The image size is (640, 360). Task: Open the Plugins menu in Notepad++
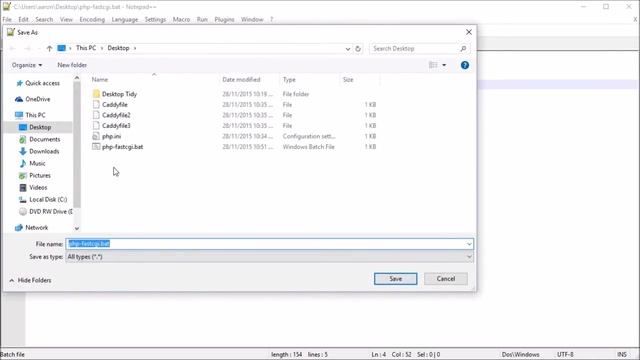[x=224, y=19]
